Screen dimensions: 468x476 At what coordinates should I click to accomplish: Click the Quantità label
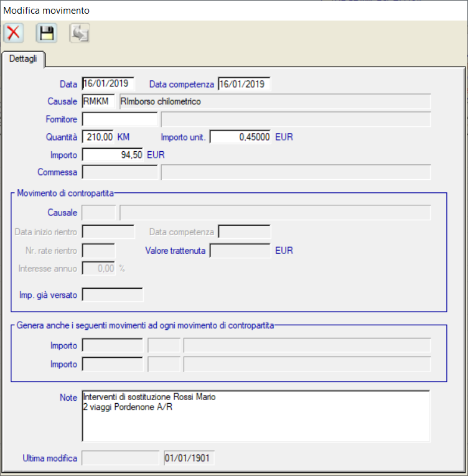pos(62,137)
